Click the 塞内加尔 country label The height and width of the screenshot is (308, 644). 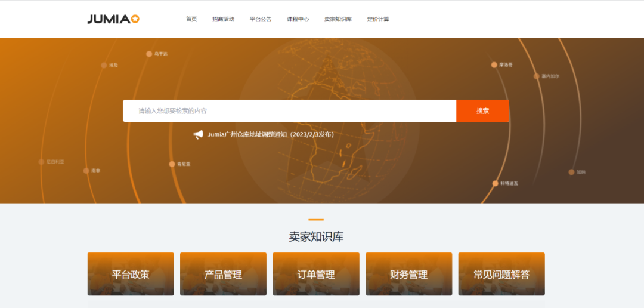click(550, 76)
